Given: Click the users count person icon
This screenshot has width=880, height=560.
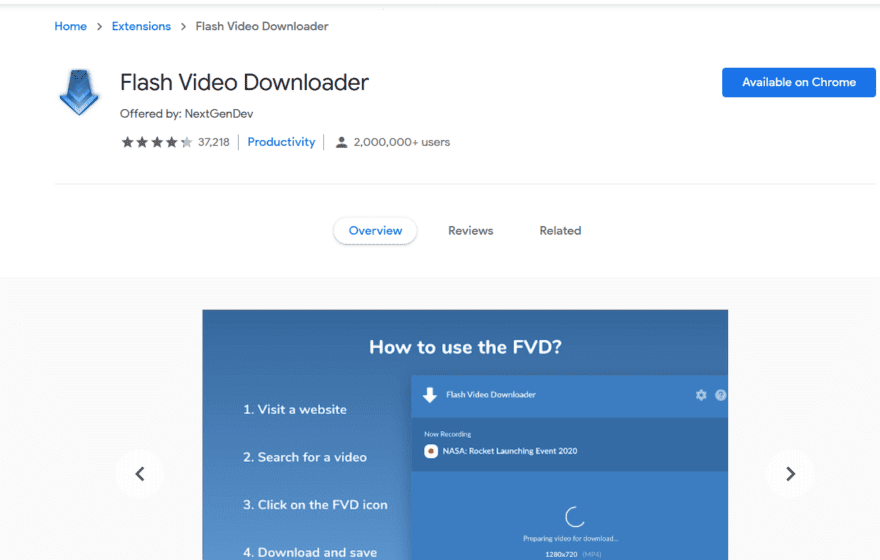Looking at the screenshot, I should (x=341, y=142).
